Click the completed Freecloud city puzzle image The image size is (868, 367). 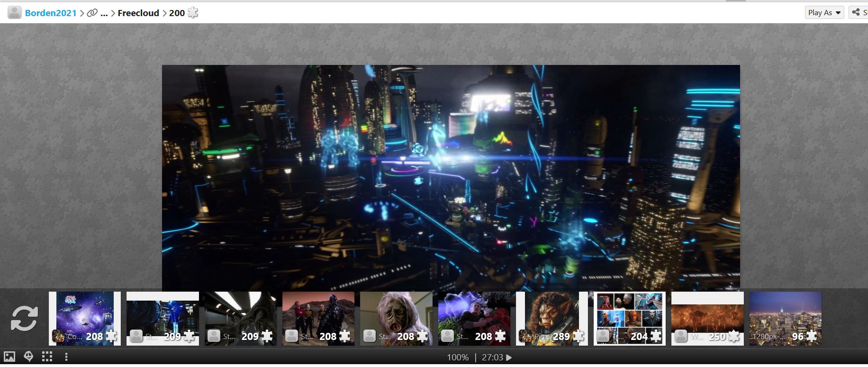(451, 176)
